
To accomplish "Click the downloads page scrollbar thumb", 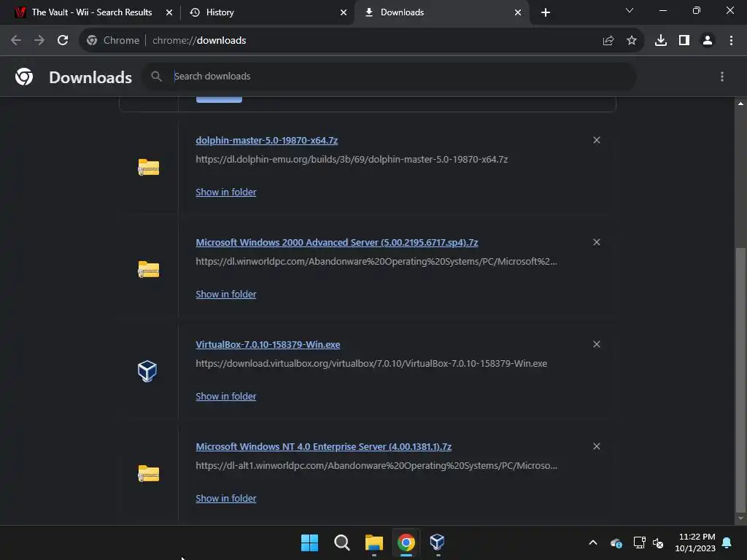I will (x=740, y=379).
